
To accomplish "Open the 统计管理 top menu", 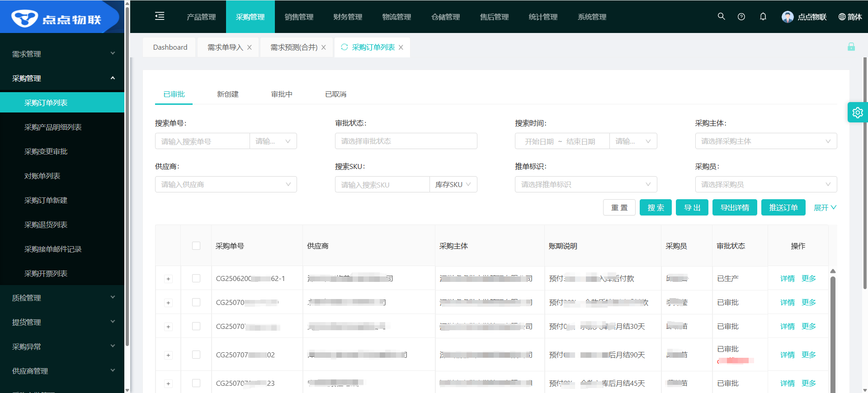I will (543, 17).
